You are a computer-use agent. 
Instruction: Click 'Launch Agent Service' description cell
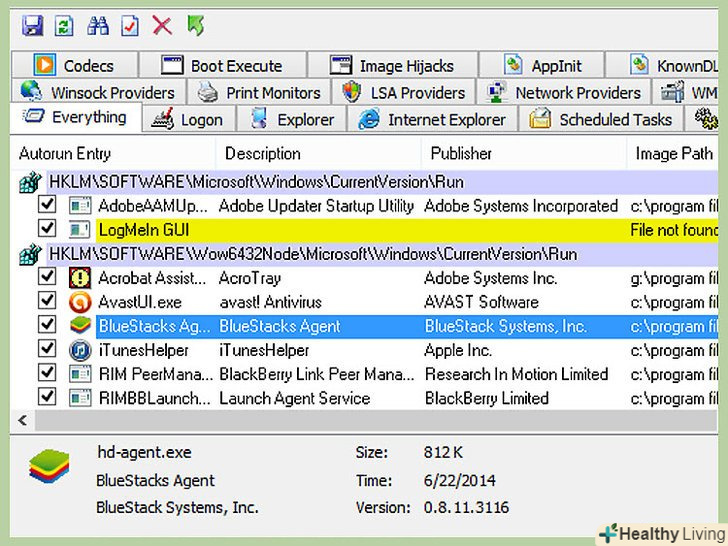tap(294, 398)
